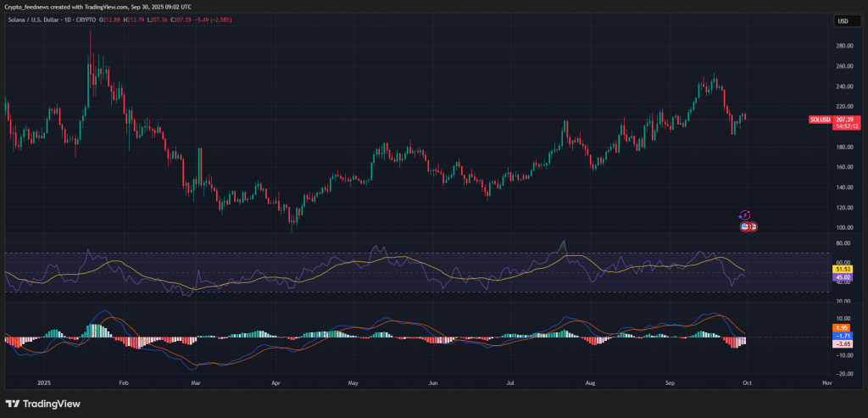
Task: Click the 100.00 level on the price scale
Action: pos(843,227)
